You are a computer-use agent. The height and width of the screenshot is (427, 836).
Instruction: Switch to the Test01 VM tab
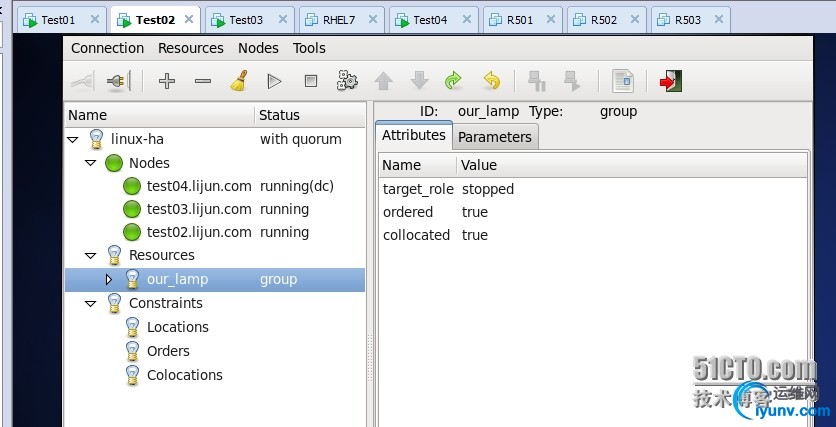click(x=59, y=20)
